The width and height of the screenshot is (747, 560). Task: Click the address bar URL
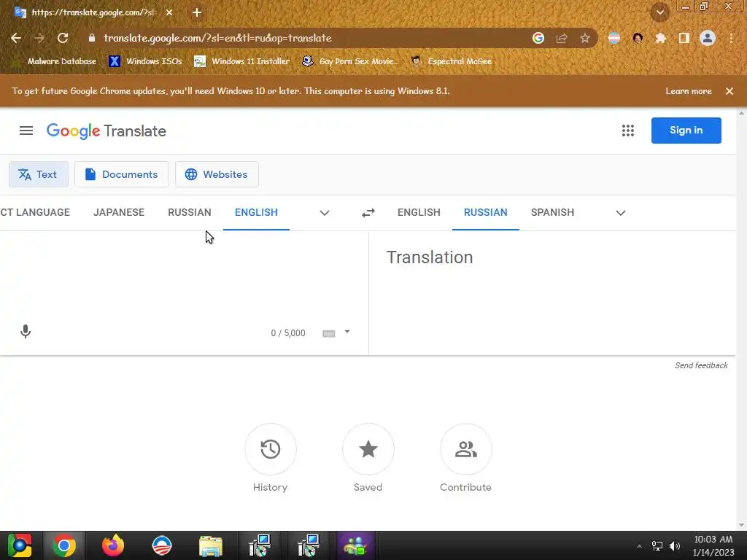point(217,38)
